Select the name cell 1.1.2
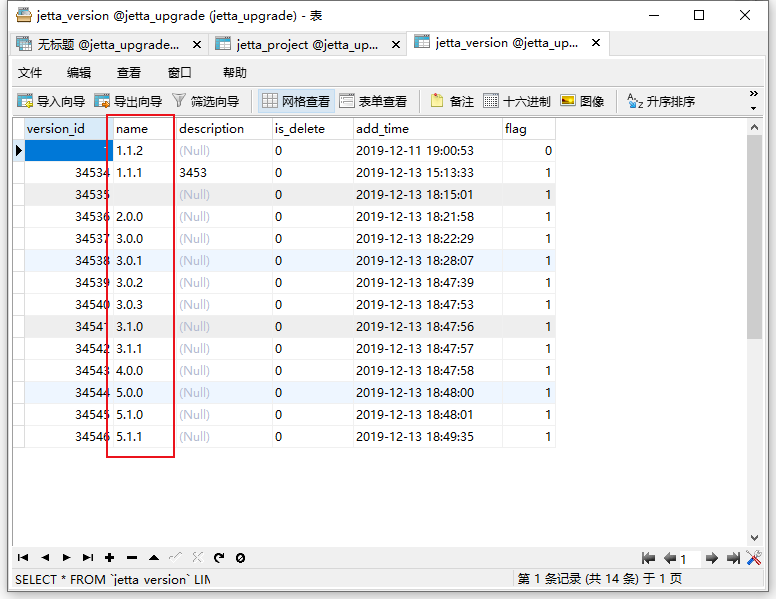776x599 pixels. point(144,150)
